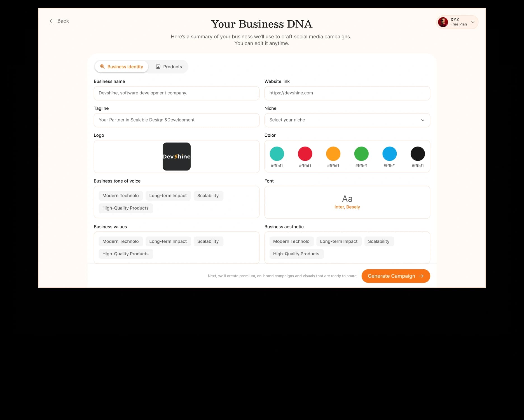Open the XYZ Free Plan account menu
Screen dimensions: 524x420
472,22
